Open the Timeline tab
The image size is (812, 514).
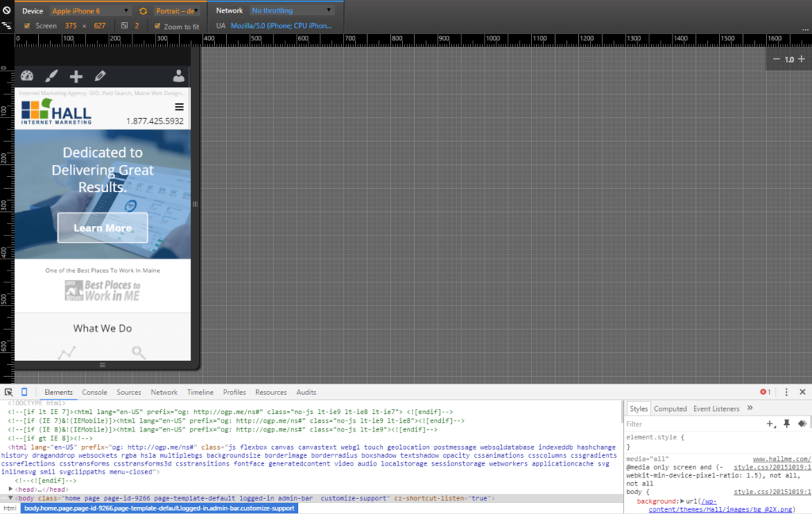[x=201, y=392]
